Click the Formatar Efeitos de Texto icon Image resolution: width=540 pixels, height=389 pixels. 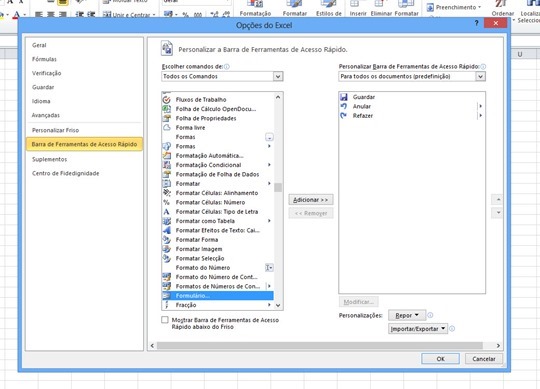click(x=167, y=230)
